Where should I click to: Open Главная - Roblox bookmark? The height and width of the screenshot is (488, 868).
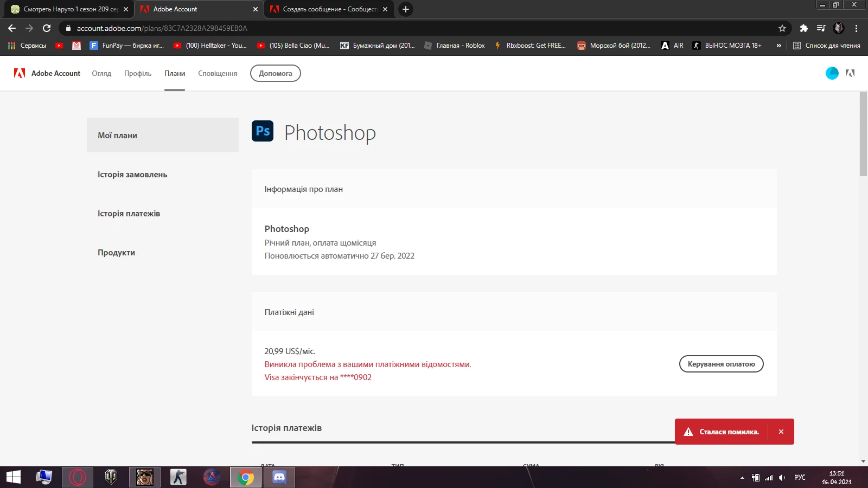pos(455,46)
